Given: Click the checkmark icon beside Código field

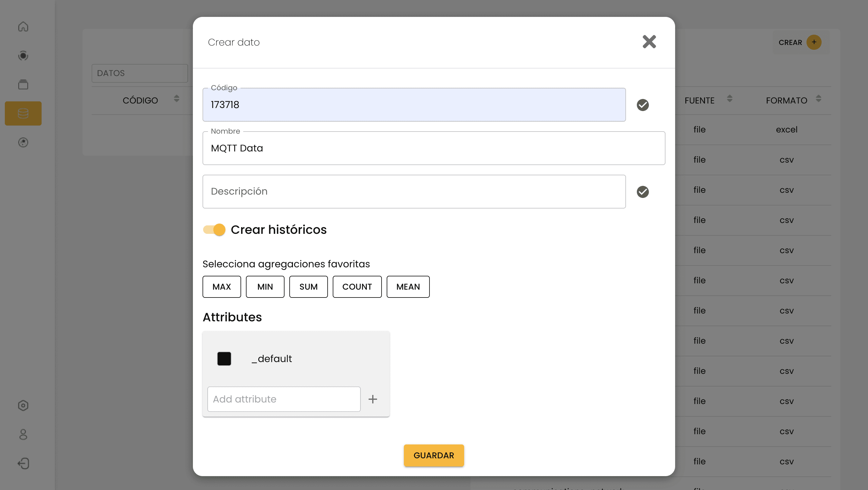Looking at the screenshot, I should pyautogui.click(x=643, y=105).
